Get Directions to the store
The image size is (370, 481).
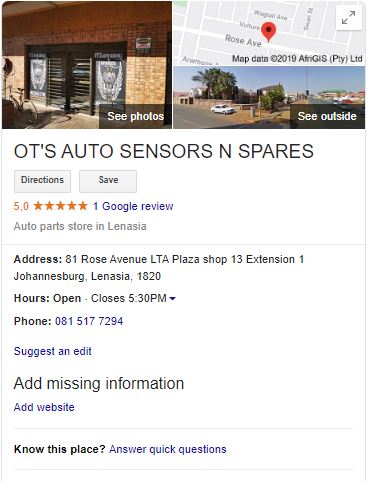tap(42, 181)
